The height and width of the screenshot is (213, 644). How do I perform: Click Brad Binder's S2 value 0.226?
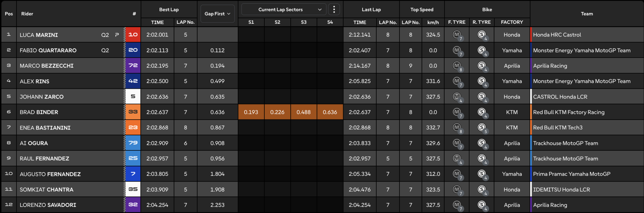pyautogui.click(x=277, y=112)
